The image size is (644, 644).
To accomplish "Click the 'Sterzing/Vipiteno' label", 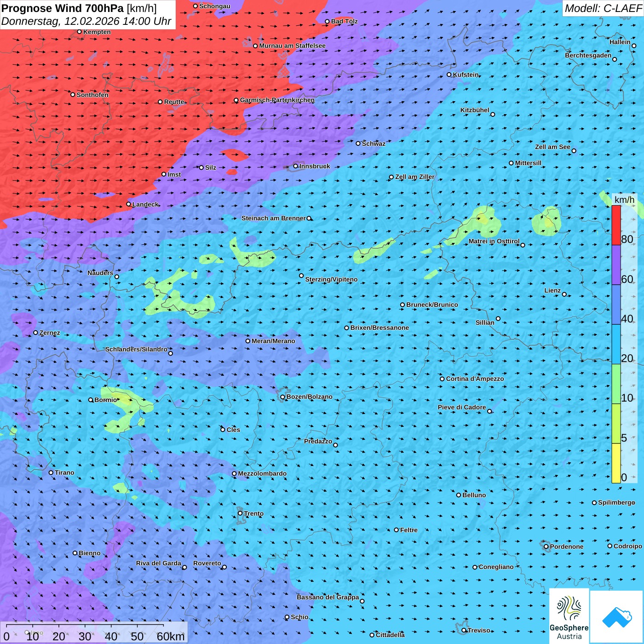I will pyautogui.click(x=331, y=279).
